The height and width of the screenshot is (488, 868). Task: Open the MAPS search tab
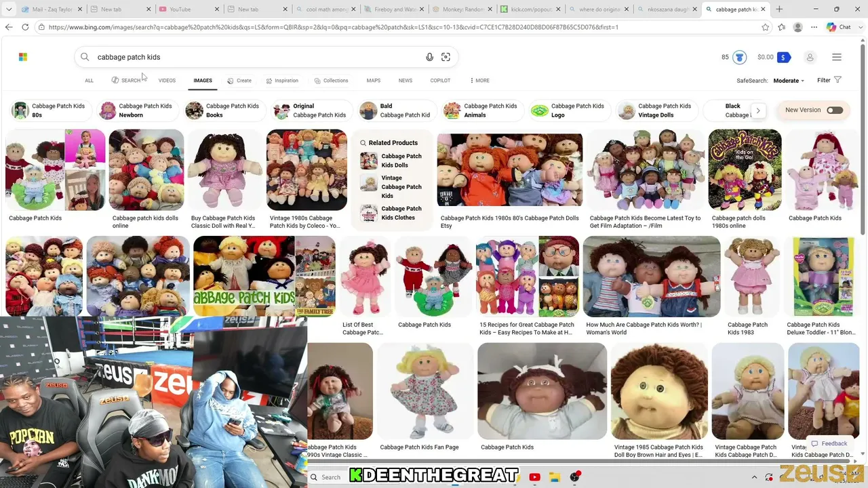[x=374, y=81]
